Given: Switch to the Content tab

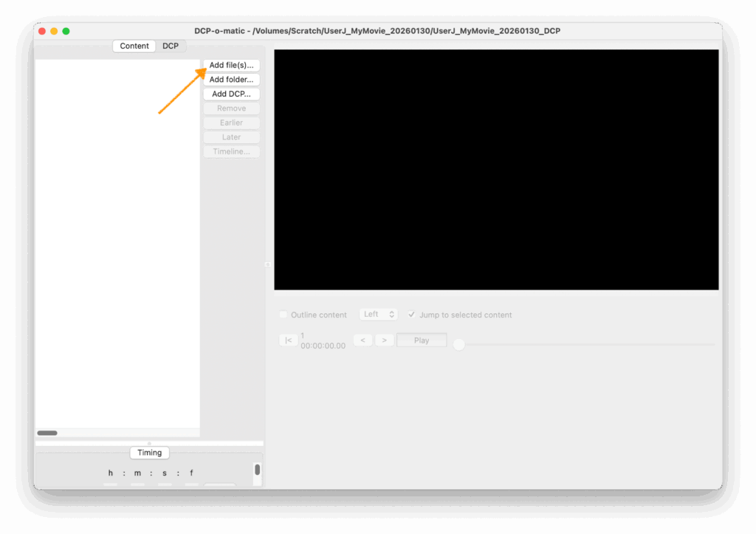Looking at the screenshot, I should pos(134,46).
